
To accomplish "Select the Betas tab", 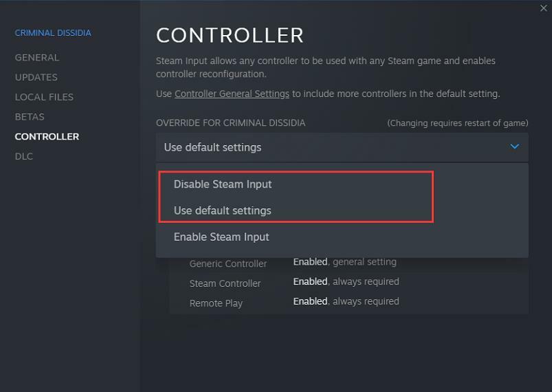I will click(30, 117).
